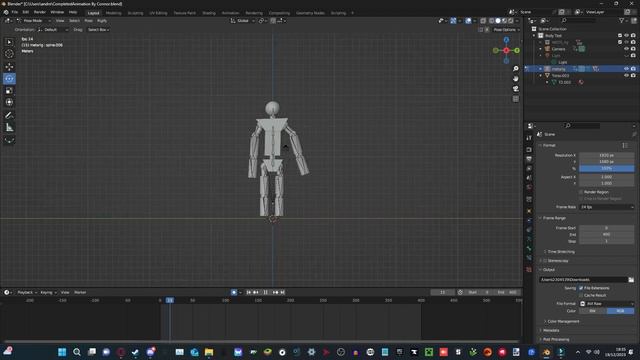Click the Zoom view icon in the viewport
Screen dimensions: 640x360
516,69
